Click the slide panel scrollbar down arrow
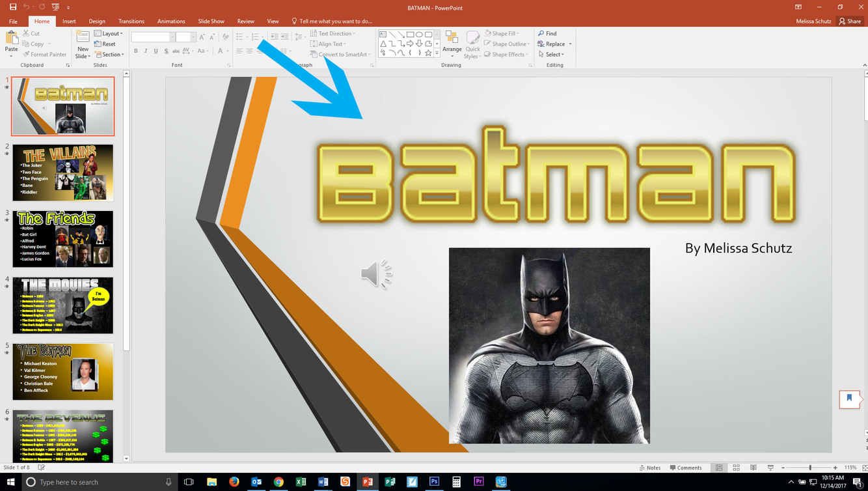This screenshot has height=491, width=868. [x=126, y=458]
